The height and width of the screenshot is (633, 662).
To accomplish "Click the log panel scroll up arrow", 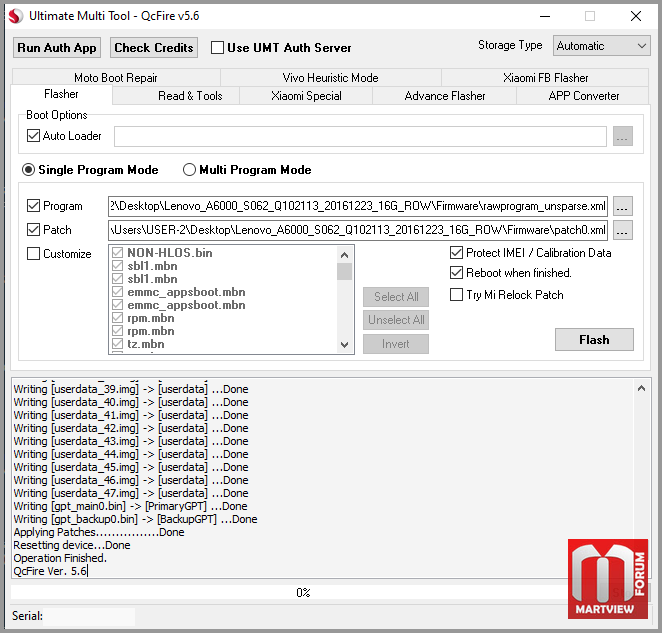I will [641, 388].
